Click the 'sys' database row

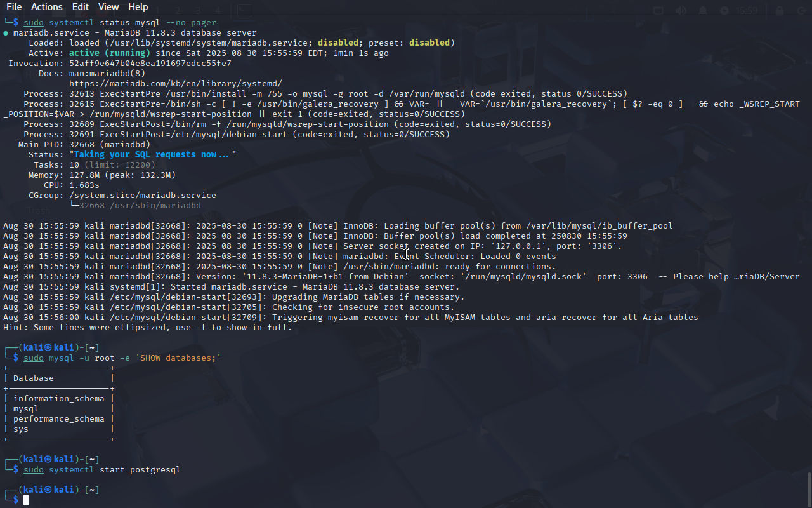[21, 429]
